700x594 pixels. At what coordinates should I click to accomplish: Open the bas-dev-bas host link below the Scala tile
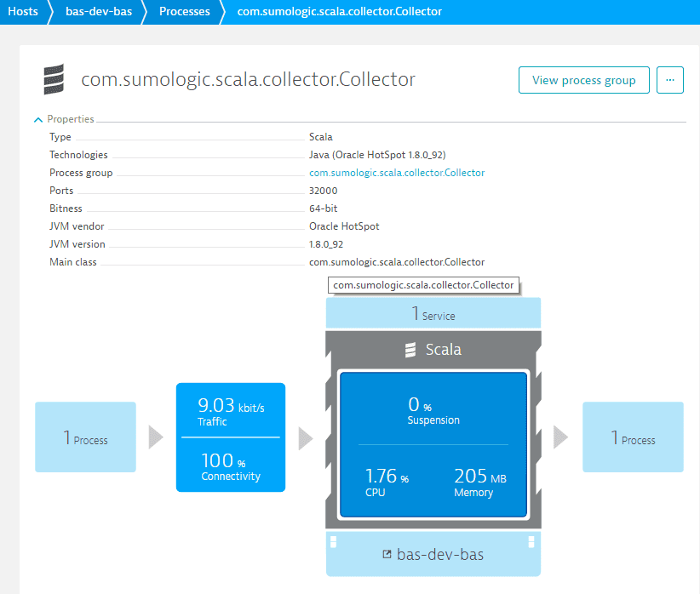[x=439, y=554]
